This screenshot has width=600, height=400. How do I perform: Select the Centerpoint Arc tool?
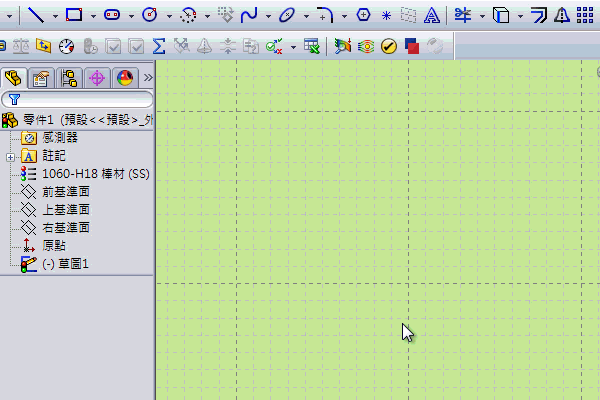pyautogui.click(x=188, y=15)
